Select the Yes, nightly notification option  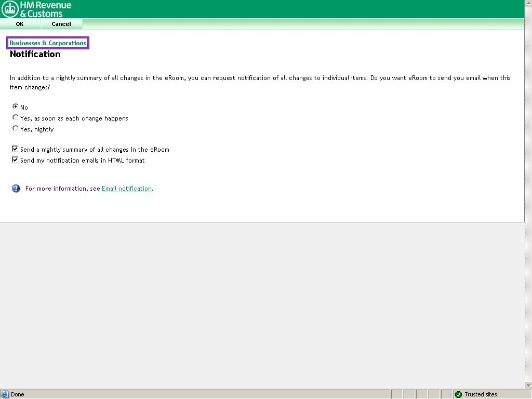[x=15, y=128]
